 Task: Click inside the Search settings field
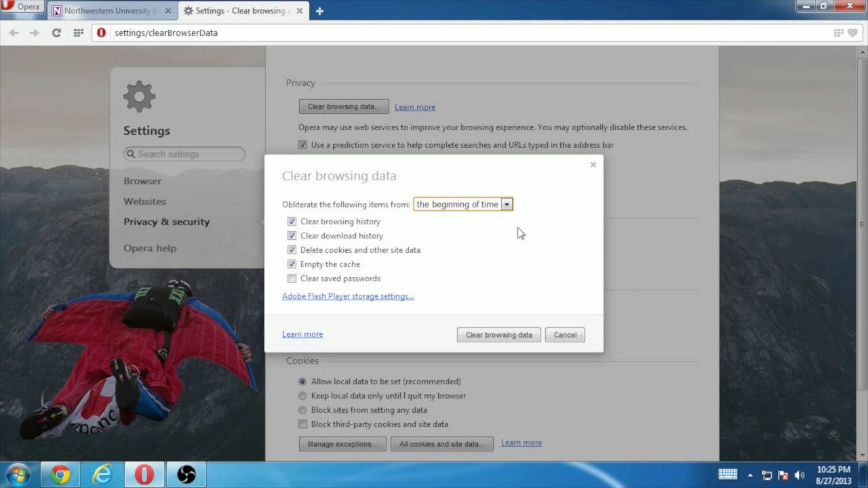point(184,154)
